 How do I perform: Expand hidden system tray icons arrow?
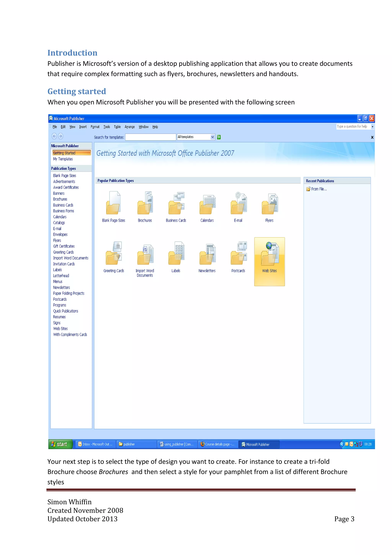[x=342, y=444]
